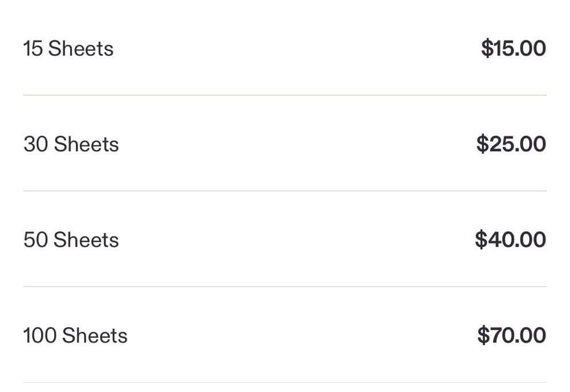This screenshot has width=570, height=392.
Task: Click the divider line below 30 Sheets
Action: [285, 191]
